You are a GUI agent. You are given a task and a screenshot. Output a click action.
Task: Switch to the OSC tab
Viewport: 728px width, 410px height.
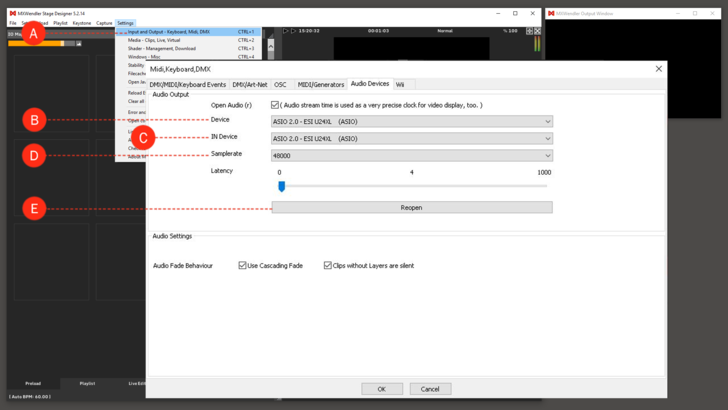click(x=280, y=85)
